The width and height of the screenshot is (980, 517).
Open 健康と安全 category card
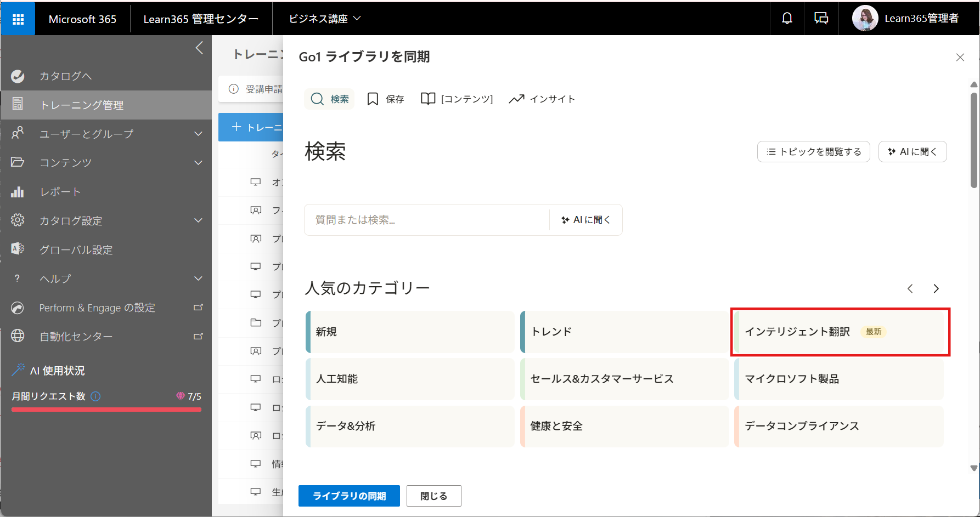tap(624, 426)
